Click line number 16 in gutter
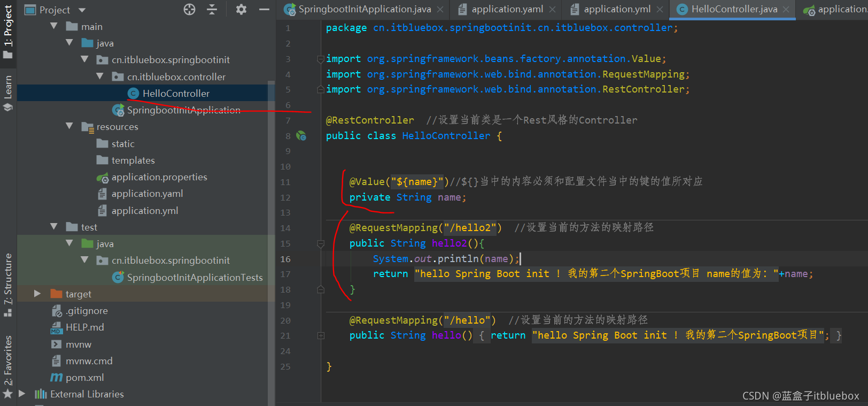Image resolution: width=868 pixels, height=406 pixels. click(x=285, y=259)
